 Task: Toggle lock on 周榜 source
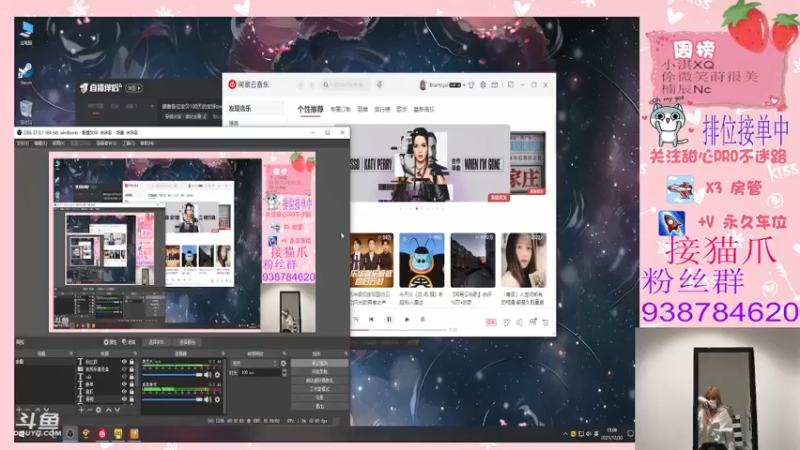point(132,398)
